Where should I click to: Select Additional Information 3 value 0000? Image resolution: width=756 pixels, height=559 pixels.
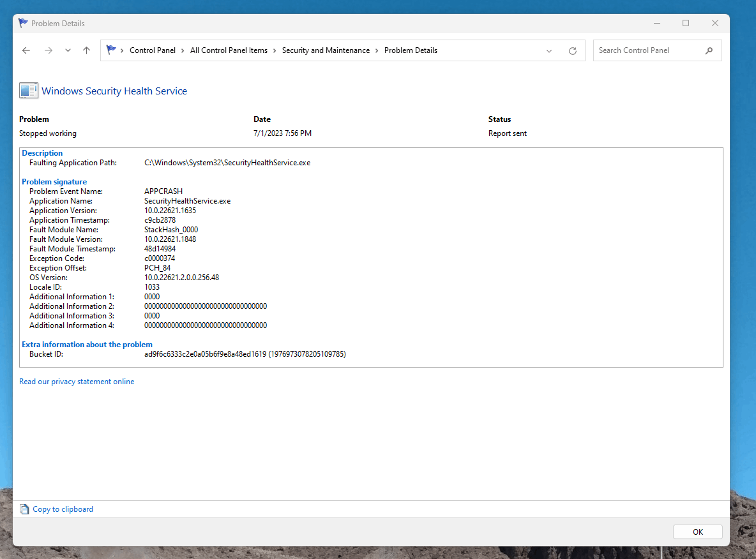(x=152, y=316)
